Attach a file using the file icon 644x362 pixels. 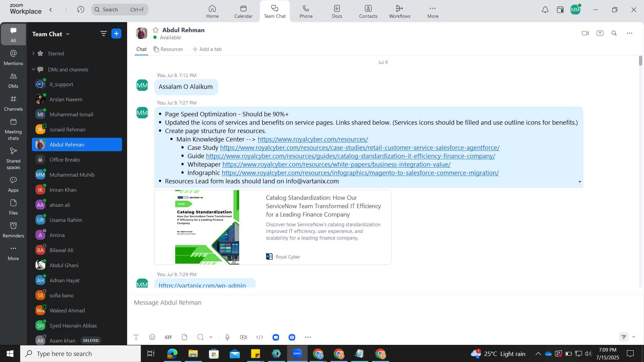pos(184,337)
